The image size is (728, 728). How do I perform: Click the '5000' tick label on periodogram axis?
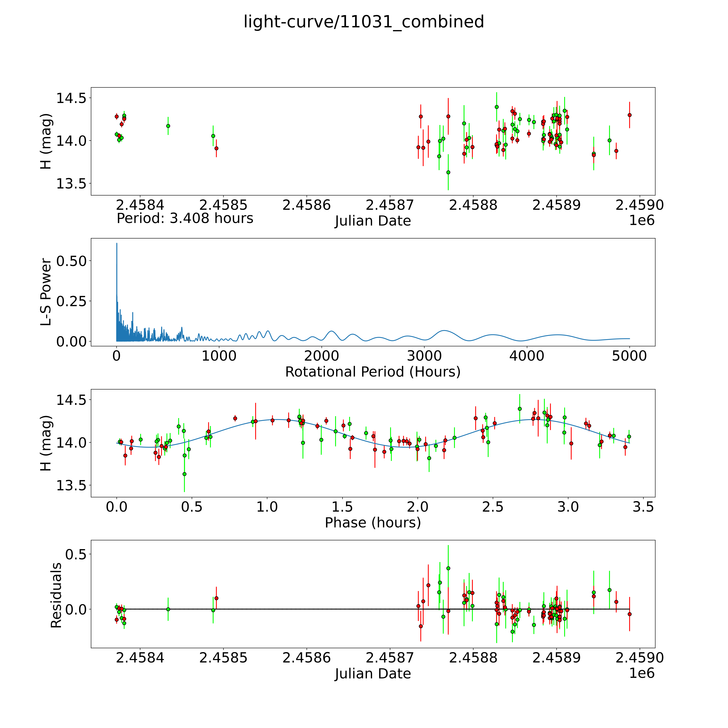(629, 356)
